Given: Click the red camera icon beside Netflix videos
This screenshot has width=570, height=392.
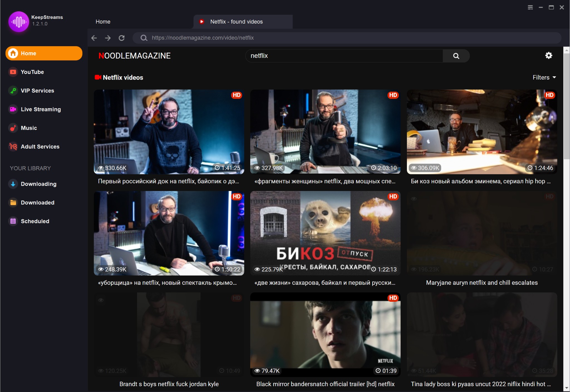Looking at the screenshot, I should tap(98, 77).
